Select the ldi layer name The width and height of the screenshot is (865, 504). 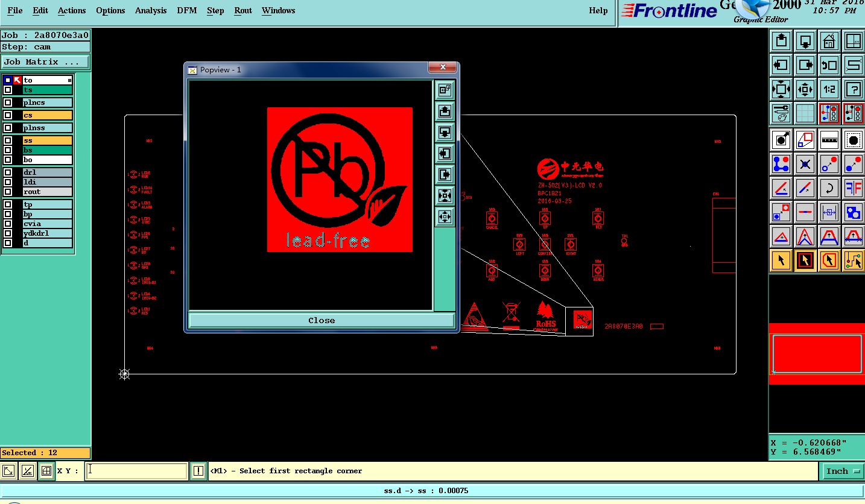point(48,182)
